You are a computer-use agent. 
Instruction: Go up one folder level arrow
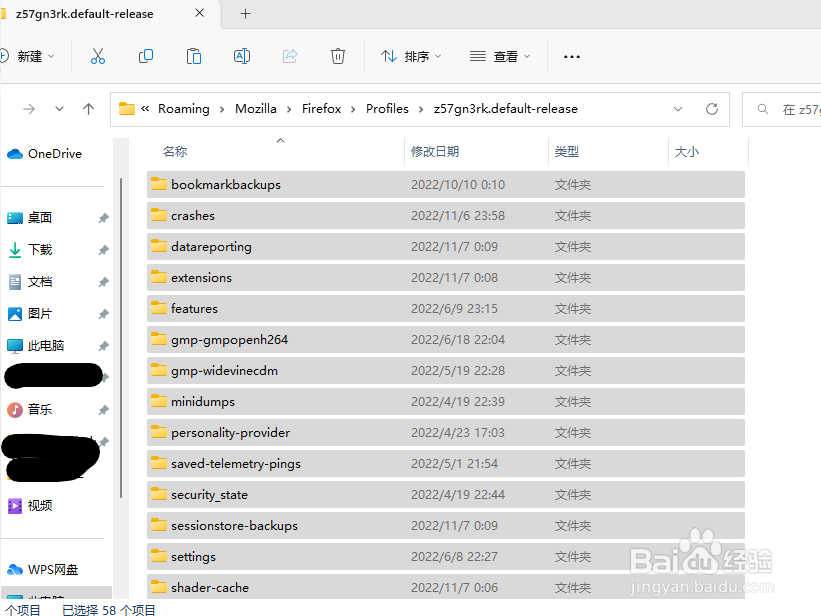tap(88, 109)
